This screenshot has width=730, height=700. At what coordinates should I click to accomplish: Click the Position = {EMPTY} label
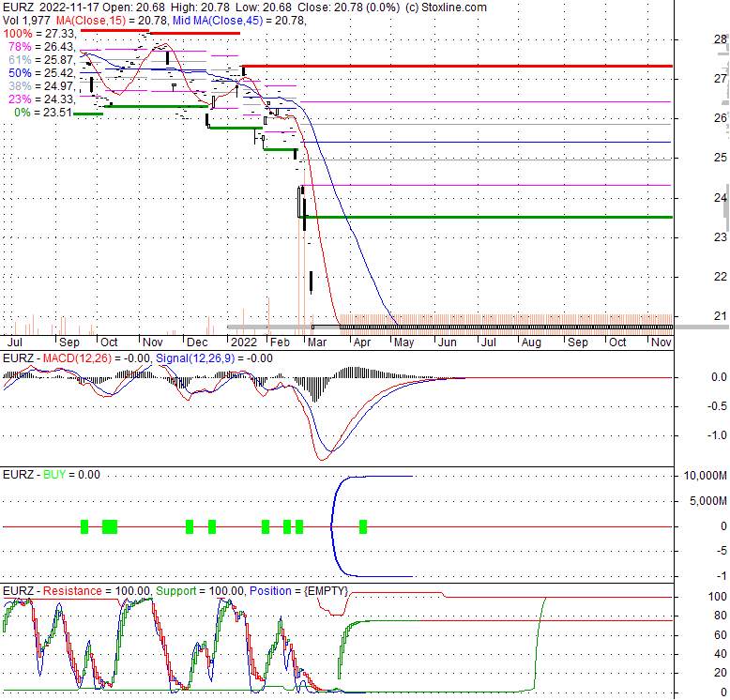click(299, 591)
